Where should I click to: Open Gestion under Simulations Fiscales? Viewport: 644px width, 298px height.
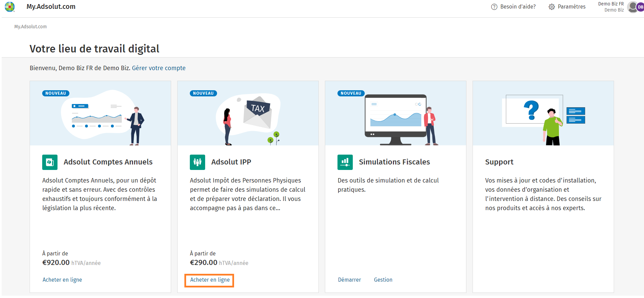383,280
